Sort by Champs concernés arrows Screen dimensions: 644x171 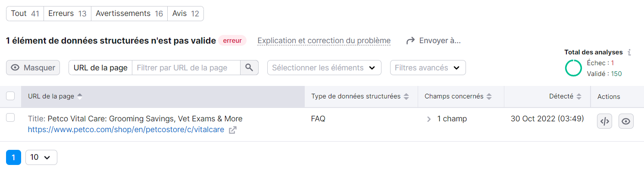click(x=489, y=97)
